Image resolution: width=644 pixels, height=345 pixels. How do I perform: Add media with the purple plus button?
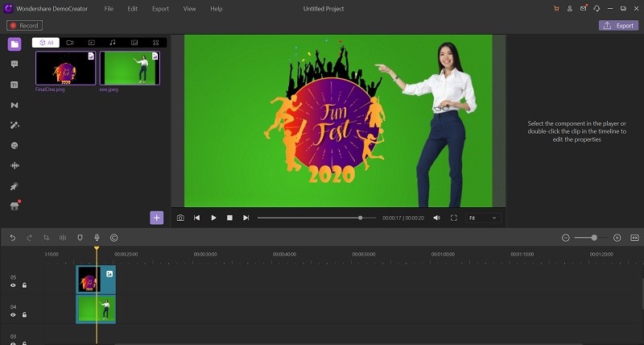(x=156, y=218)
